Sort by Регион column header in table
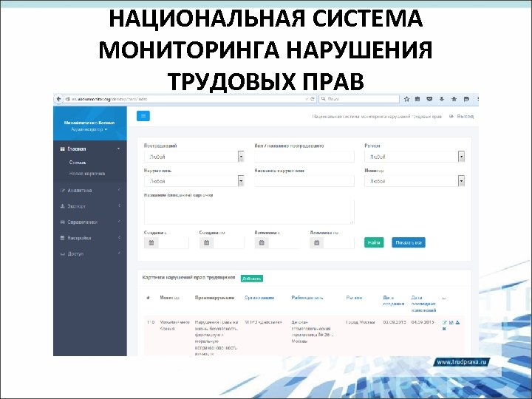This screenshot has height=399, width=532. pyautogui.click(x=354, y=298)
